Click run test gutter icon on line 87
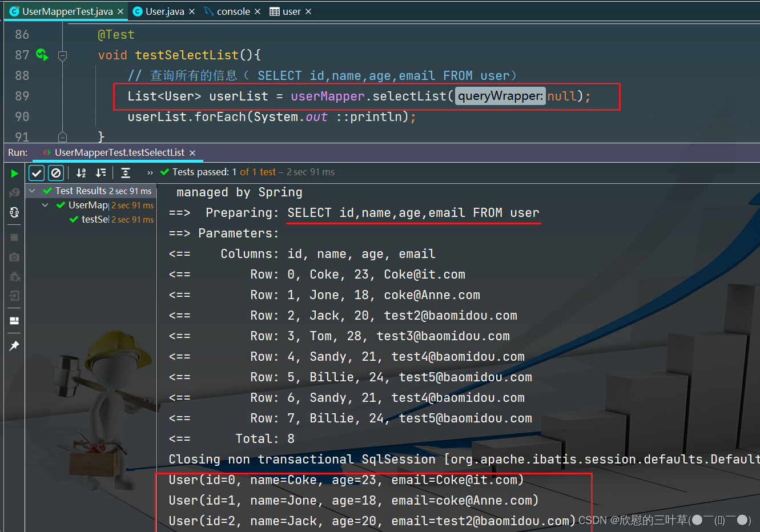 click(x=42, y=55)
